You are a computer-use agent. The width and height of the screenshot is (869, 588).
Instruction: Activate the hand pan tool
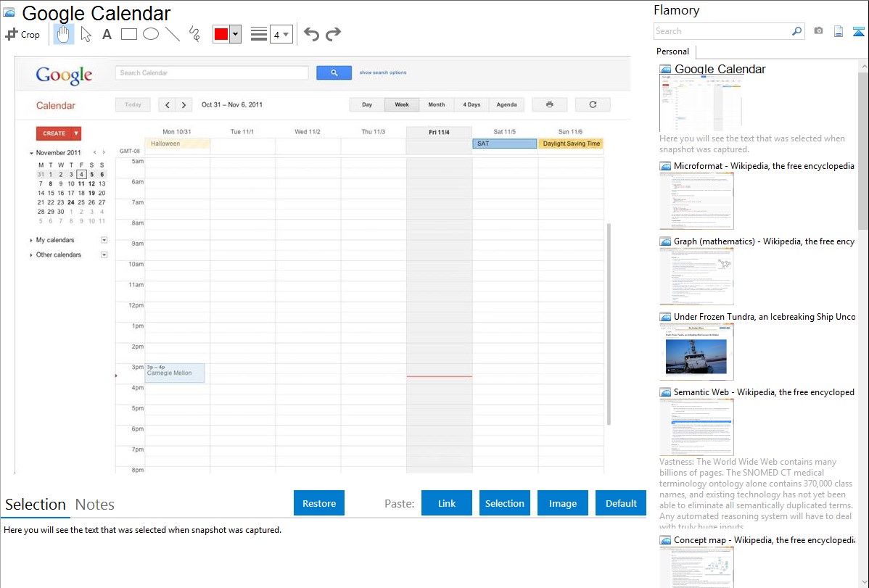click(64, 34)
